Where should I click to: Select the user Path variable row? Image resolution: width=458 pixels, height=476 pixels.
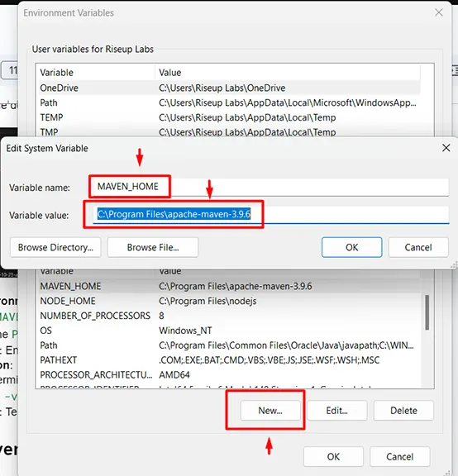pyautogui.click(x=229, y=103)
